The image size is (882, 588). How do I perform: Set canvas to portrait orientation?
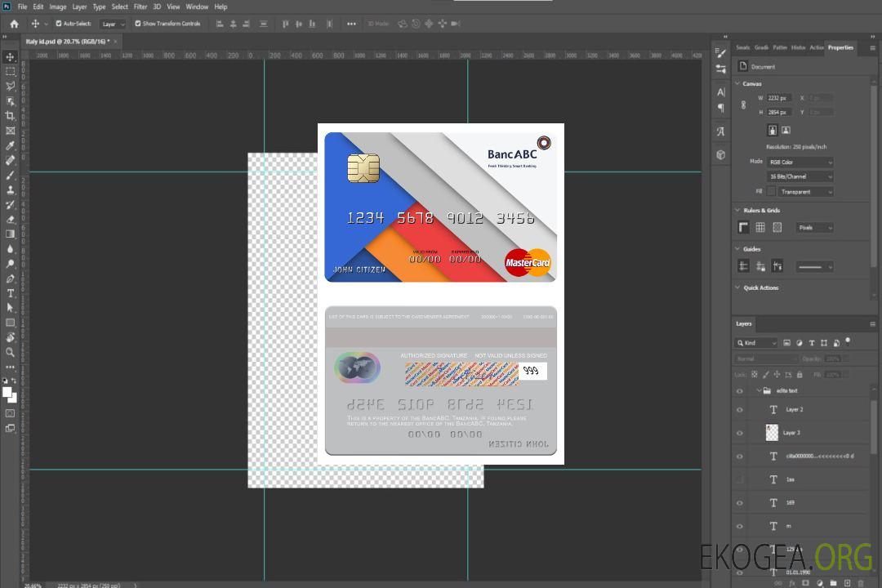point(773,130)
